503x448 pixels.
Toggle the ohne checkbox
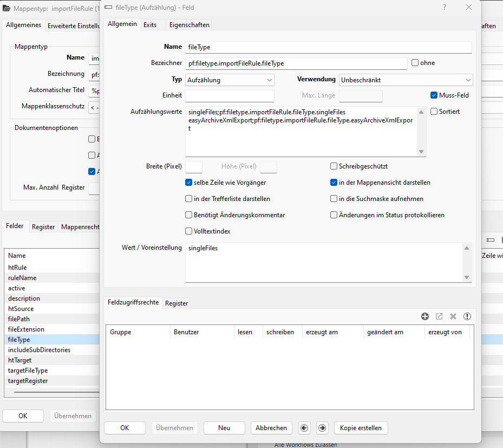(x=415, y=63)
